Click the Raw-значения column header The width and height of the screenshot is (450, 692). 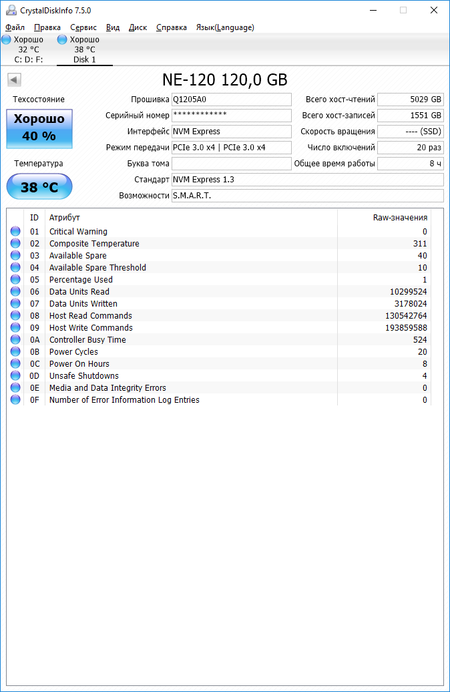[384, 218]
